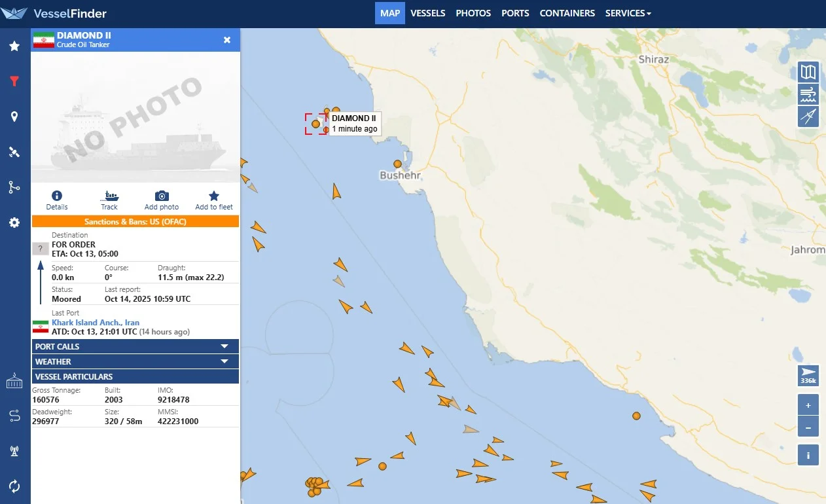Toggle the map type layer button

tap(808, 72)
